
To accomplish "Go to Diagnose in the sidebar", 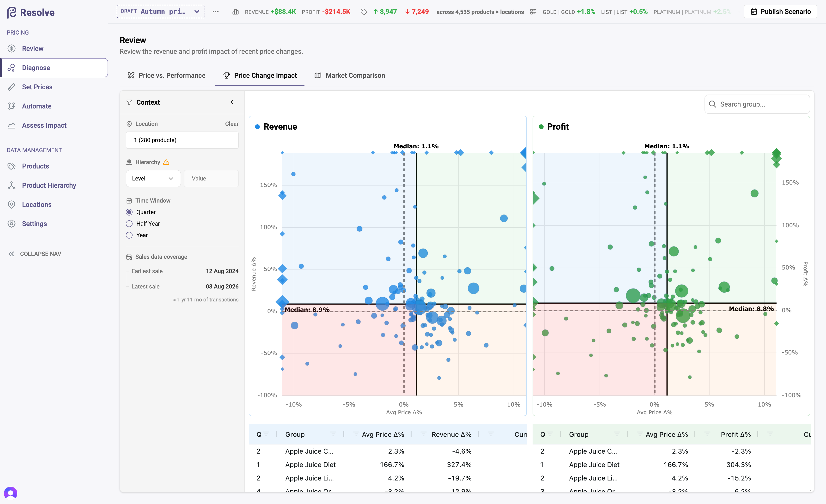I will click(x=54, y=68).
